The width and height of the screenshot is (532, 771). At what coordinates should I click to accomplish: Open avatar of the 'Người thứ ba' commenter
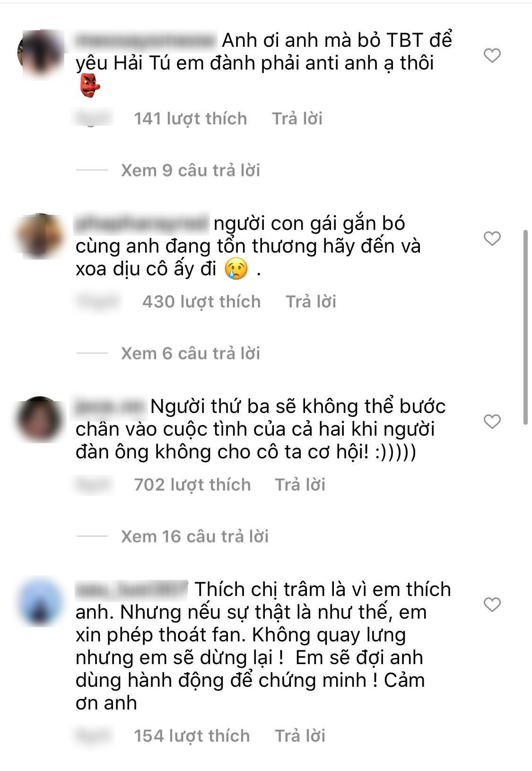pos(40,420)
